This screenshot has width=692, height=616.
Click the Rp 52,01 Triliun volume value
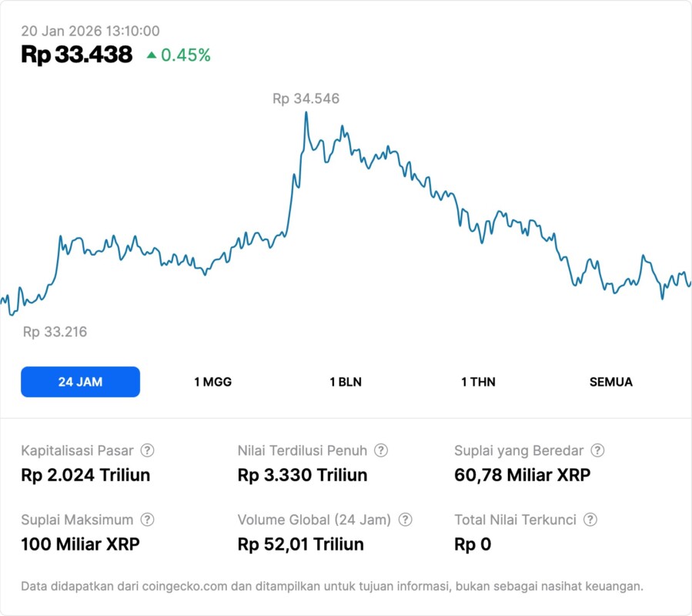pos(300,544)
